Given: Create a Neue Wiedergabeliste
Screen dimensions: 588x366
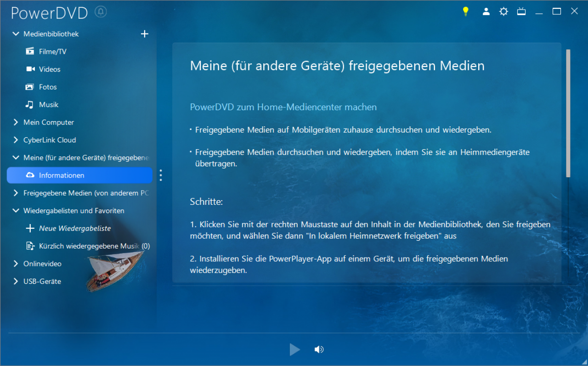Looking at the screenshot, I should (75, 228).
